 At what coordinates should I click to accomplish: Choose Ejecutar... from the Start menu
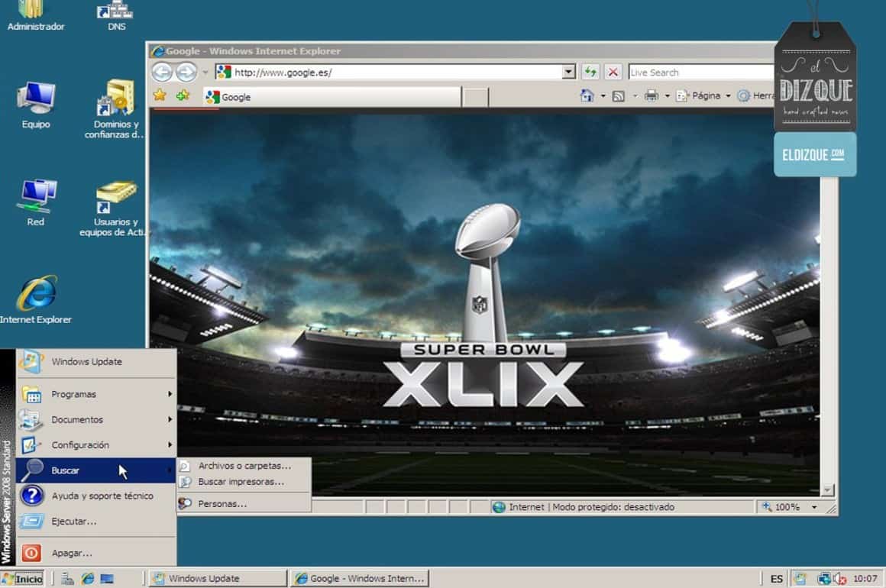96,521
